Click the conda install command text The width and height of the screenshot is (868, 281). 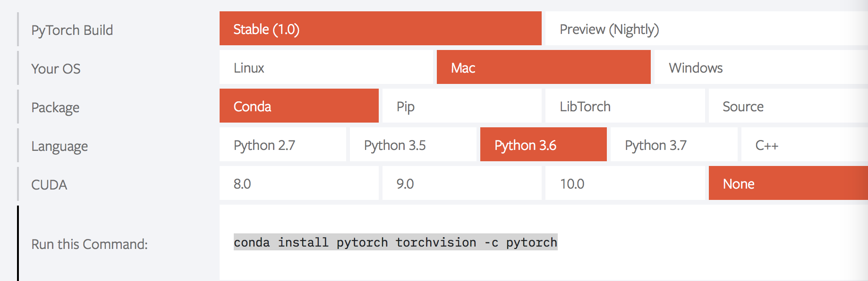pyautogui.click(x=395, y=242)
